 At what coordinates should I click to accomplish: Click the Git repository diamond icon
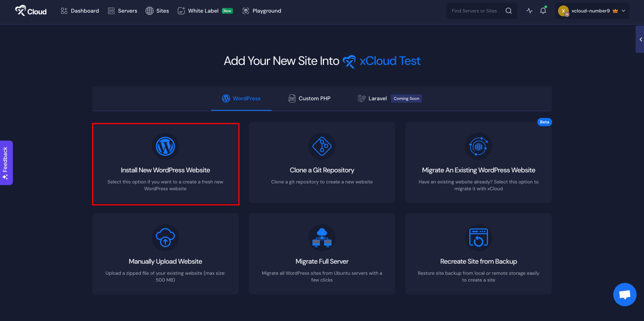(322, 146)
